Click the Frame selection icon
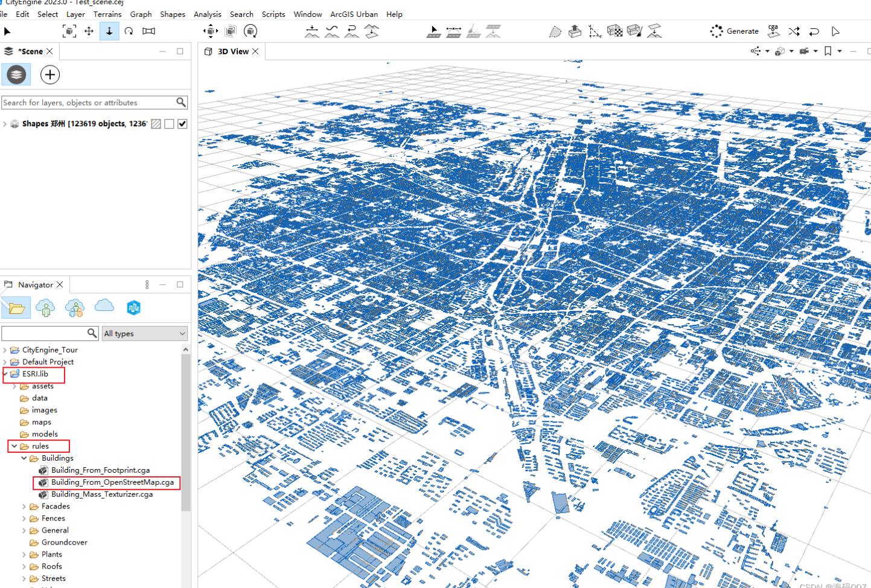Viewport: 871px width, 588px height. (x=69, y=31)
